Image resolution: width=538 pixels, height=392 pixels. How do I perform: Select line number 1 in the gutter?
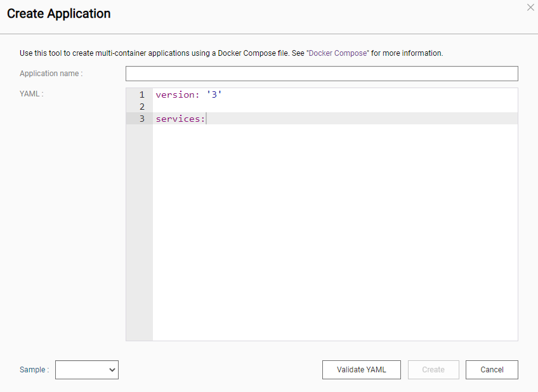141,95
